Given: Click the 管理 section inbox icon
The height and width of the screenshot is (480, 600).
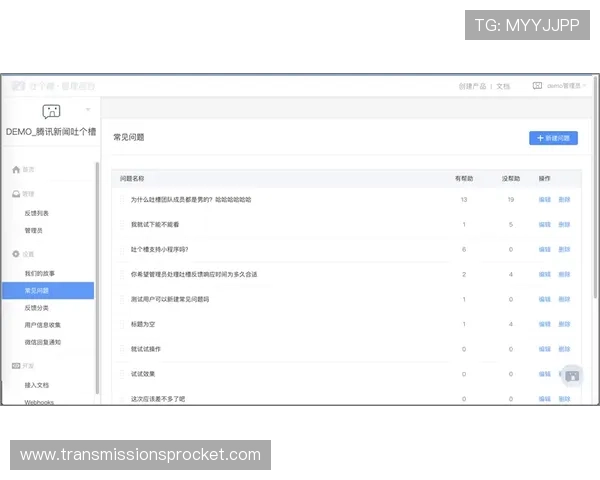Looking at the screenshot, I should [x=16, y=194].
